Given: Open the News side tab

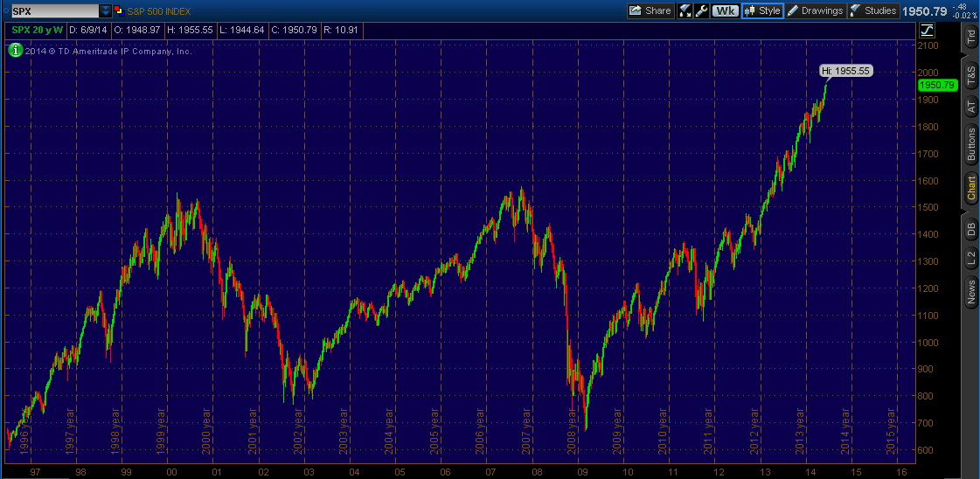Looking at the screenshot, I should (x=970, y=291).
